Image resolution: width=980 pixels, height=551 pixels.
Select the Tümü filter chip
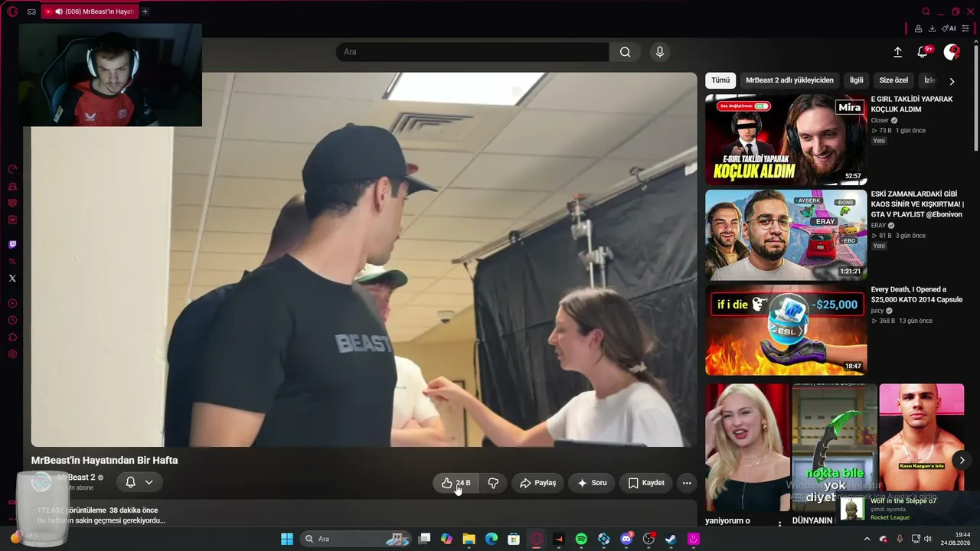(720, 80)
